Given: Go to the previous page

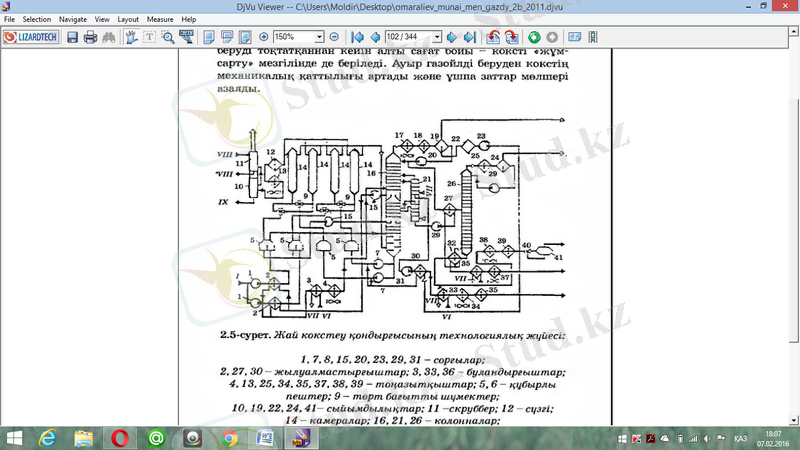Looking at the screenshot, I should coord(375,37).
